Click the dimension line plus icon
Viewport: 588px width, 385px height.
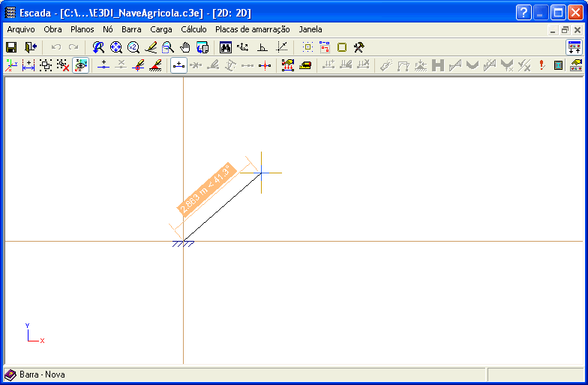pos(28,65)
